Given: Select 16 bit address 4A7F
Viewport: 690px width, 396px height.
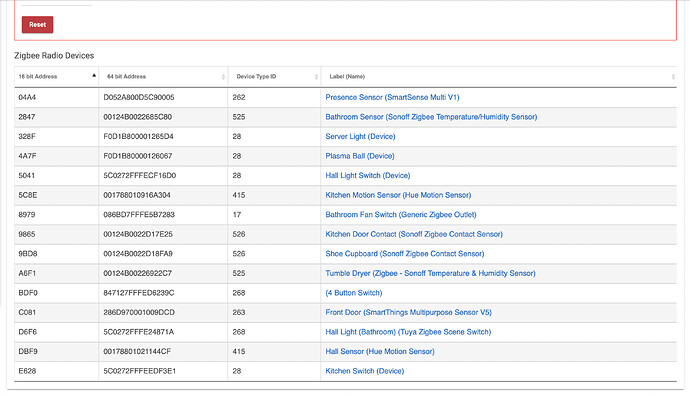Looking at the screenshot, I should click(27, 156).
